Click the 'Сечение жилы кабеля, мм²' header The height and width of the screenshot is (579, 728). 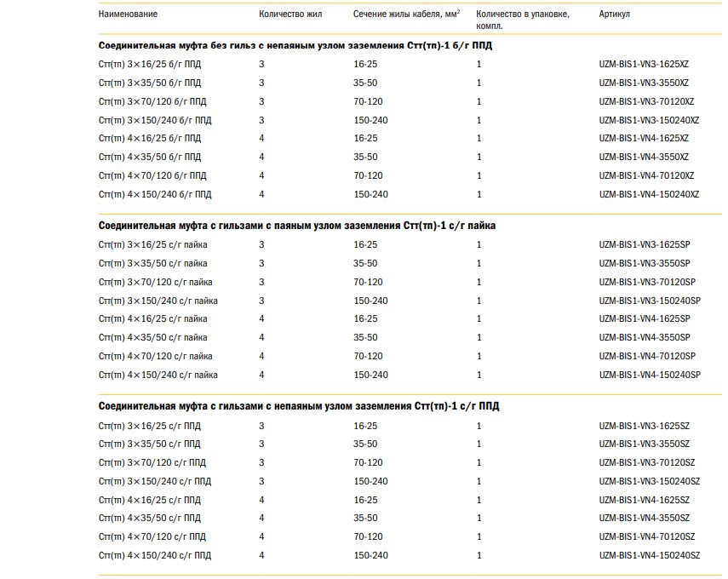[x=407, y=14]
